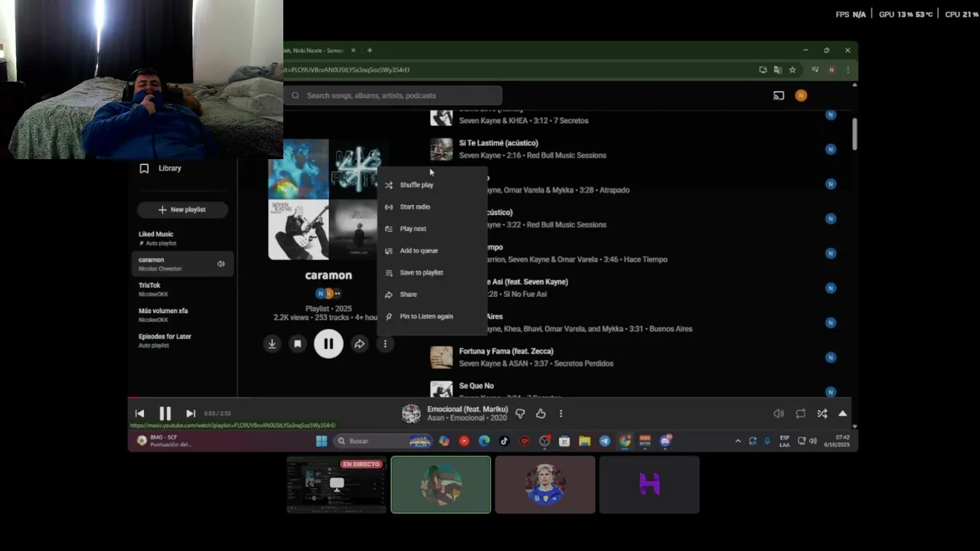980x551 pixels.
Task: Click N avatar on Si Te Lastimé row
Action: pyautogui.click(x=830, y=149)
